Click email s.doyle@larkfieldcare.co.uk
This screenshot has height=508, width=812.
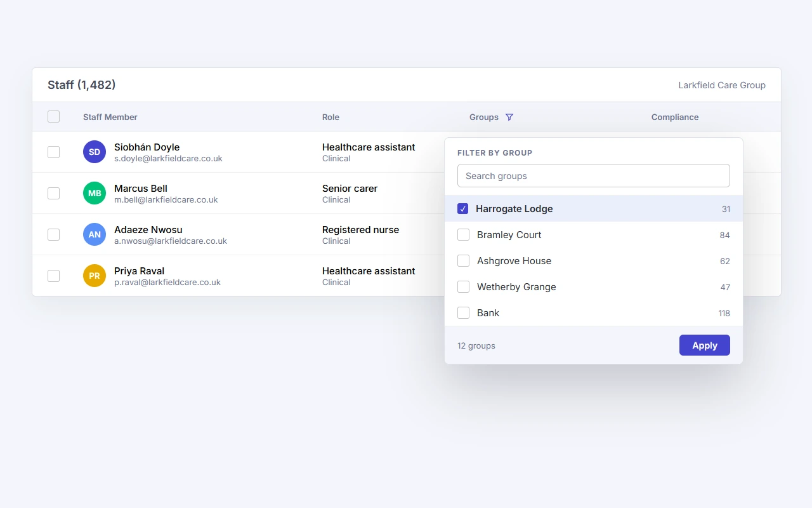point(168,158)
